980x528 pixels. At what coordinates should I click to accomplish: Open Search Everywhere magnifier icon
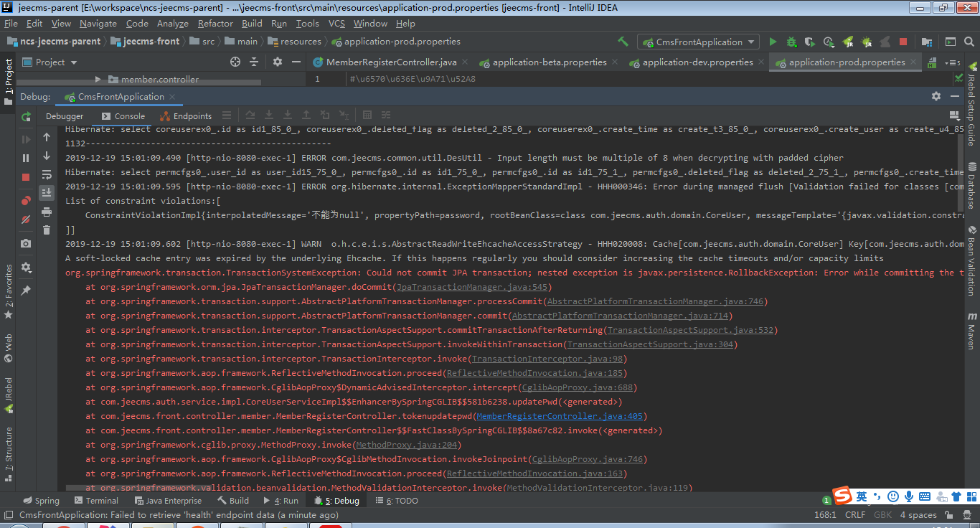[x=969, y=42]
